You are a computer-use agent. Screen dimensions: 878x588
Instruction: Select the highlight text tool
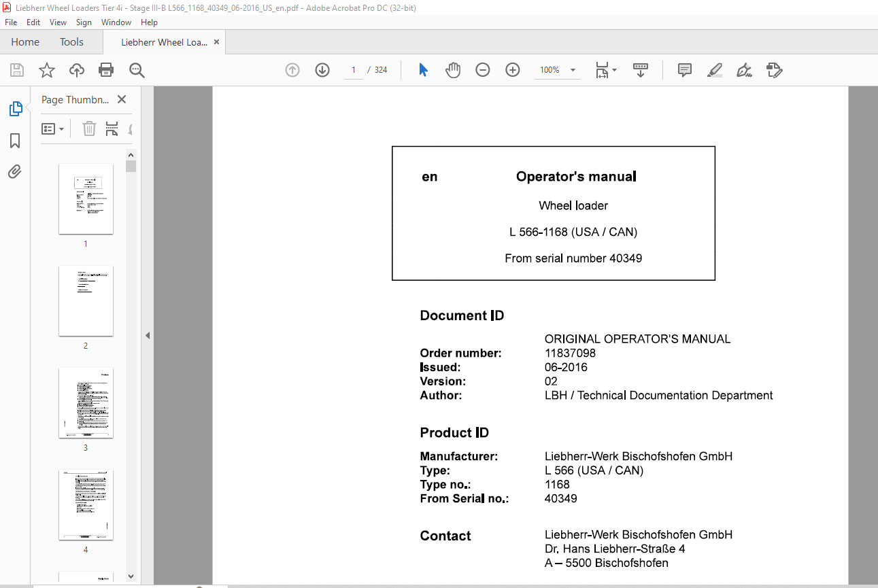pos(715,70)
